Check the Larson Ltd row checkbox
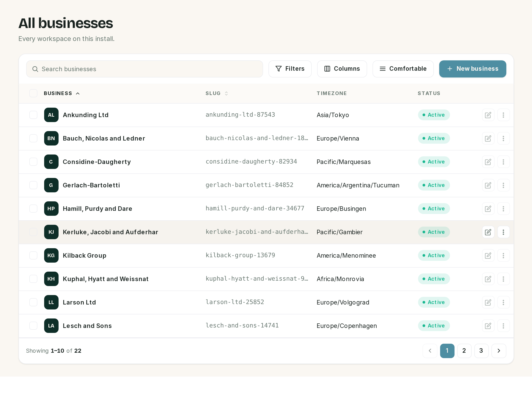532x400 pixels. tap(33, 302)
